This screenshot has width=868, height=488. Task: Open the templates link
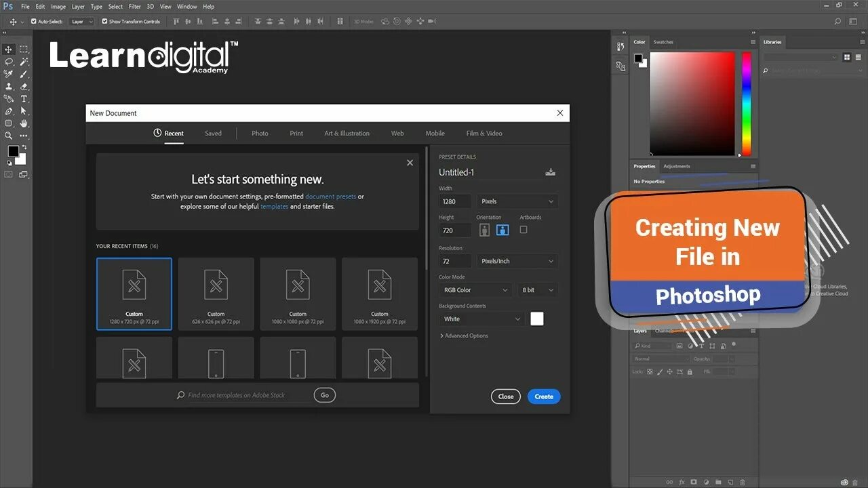pyautogui.click(x=275, y=207)
